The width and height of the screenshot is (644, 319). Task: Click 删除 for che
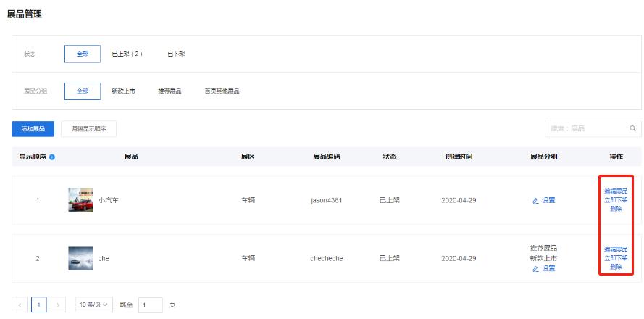point(616,267)
